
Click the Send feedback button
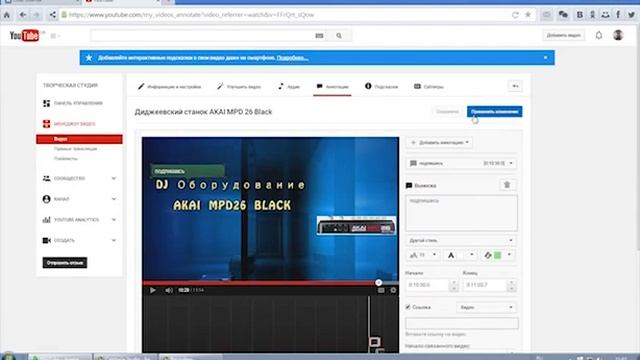64,263
